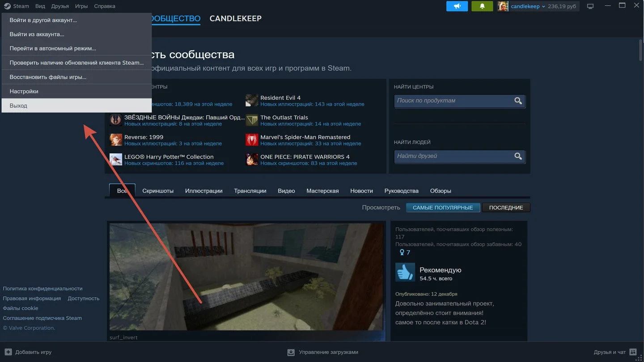644x362 pixels.
Task: Choose Войти в другой аккаунт
Action: (x=76, y=20)
